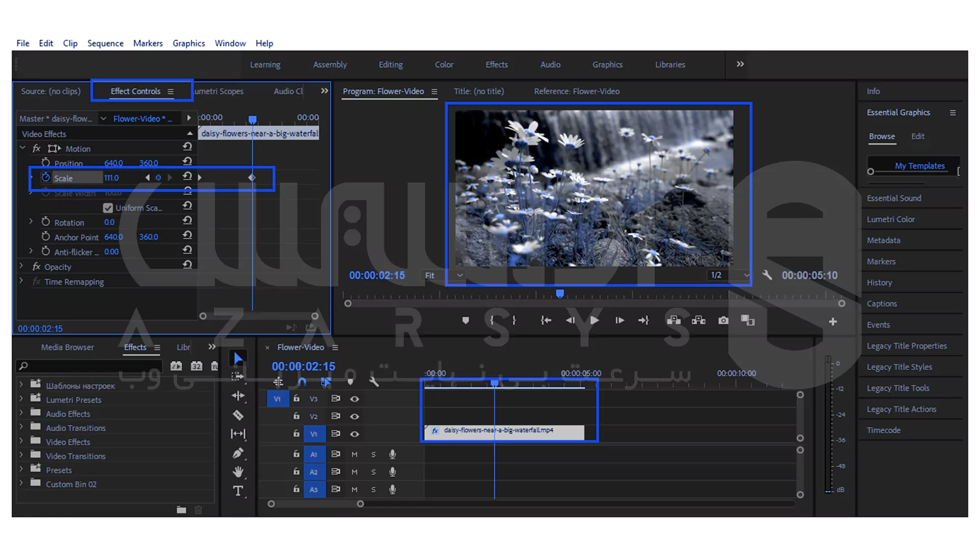
Task: Click the Essential Sound panel label
Action: click(894, 198)
